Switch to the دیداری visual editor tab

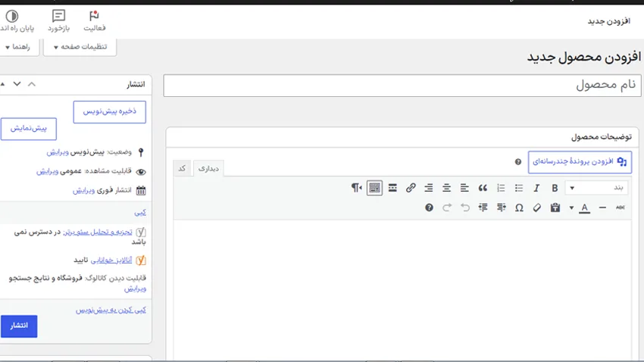208,168
